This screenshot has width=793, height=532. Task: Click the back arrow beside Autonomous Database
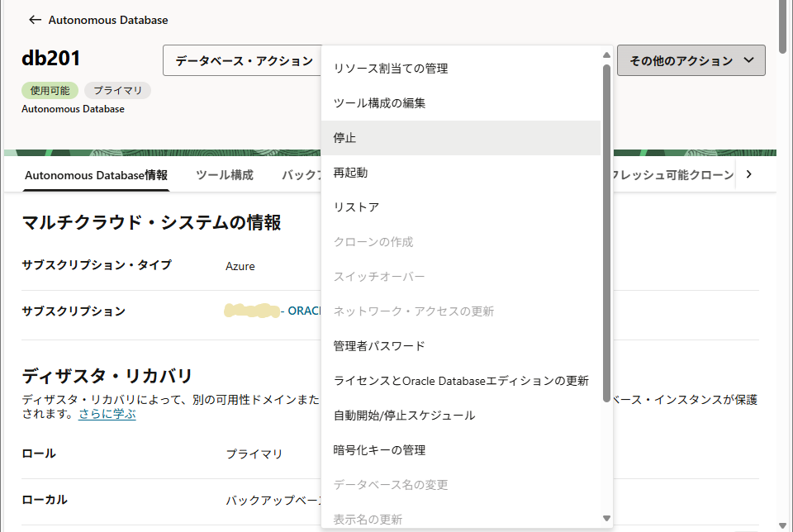coord(35,20)
